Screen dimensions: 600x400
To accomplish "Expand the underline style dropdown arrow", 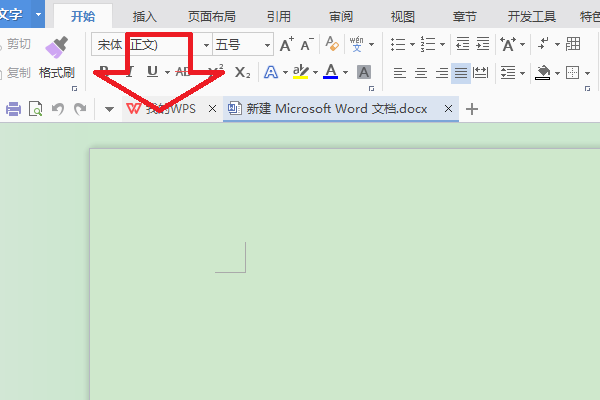I will click(167, 72).
